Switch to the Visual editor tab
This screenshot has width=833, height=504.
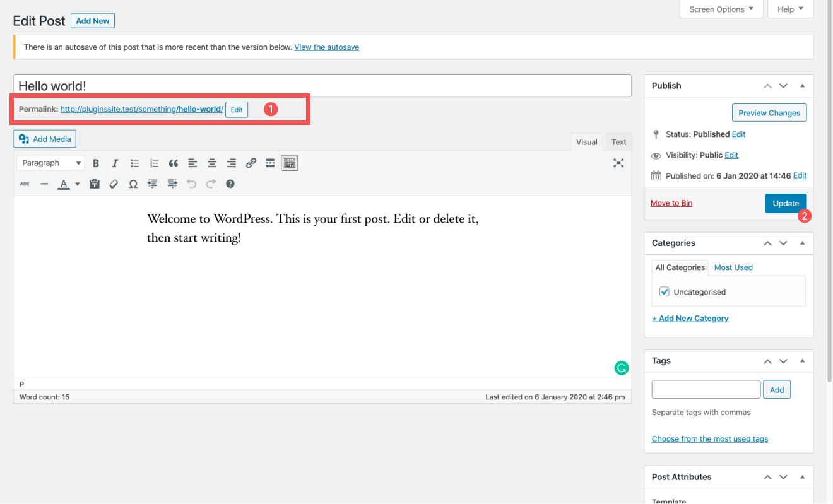click(586, 142)
